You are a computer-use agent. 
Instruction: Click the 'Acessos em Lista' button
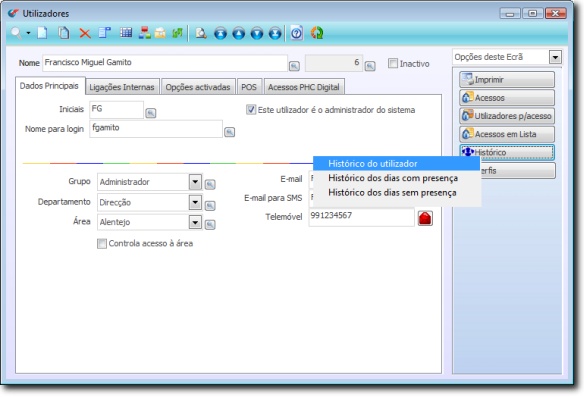tap(507, 134)
